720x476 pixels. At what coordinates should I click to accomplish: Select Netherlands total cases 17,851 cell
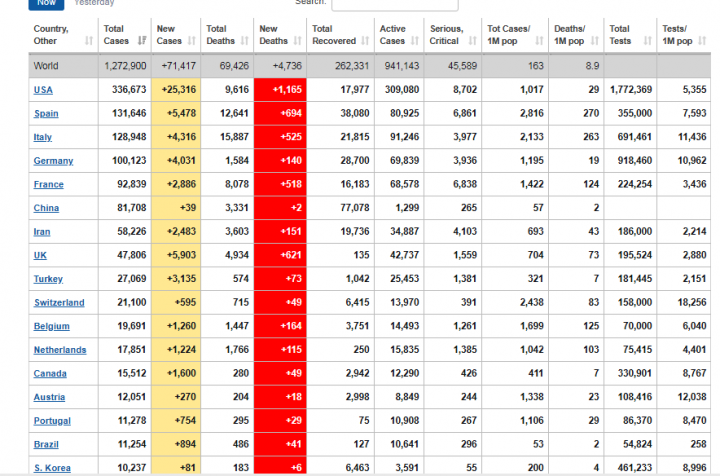124,350
